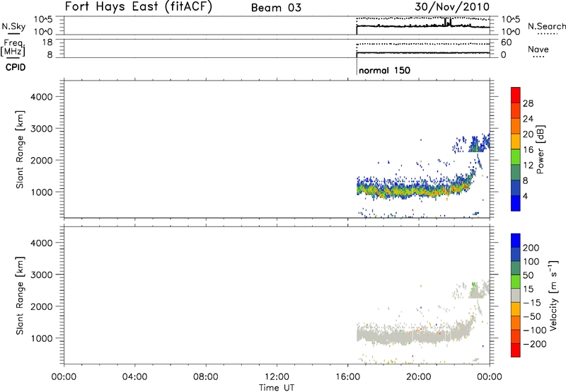Click the 'normal 150' CPID annotation
Screen dimensions: 566x392
point(384,70)
